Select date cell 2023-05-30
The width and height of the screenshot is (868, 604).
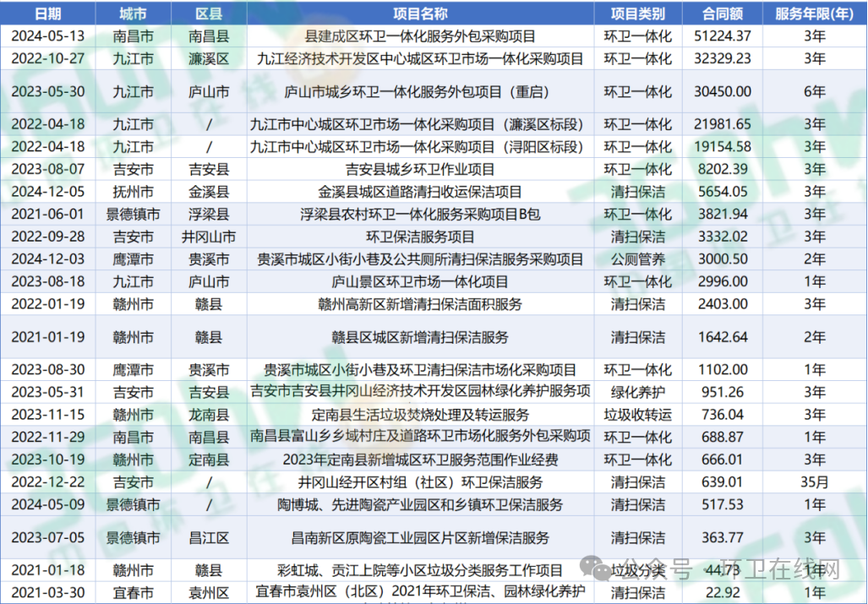(x=47, y=92)
